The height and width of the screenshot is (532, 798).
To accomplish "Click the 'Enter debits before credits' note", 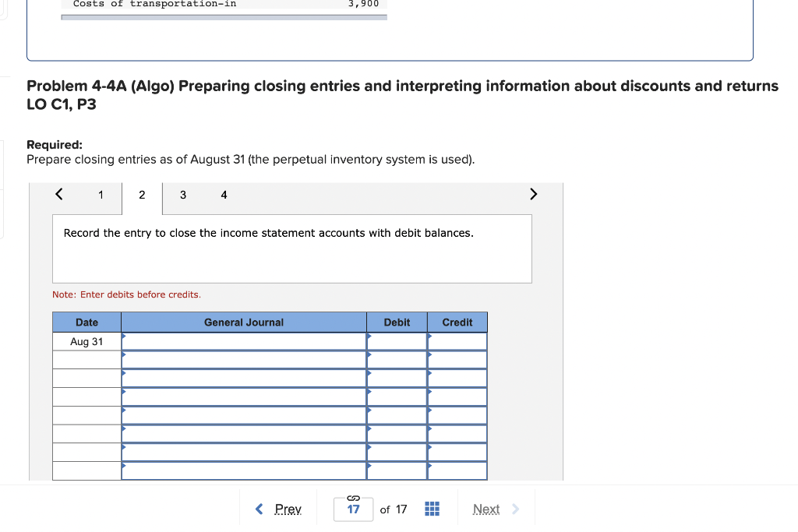I will 127,294.
